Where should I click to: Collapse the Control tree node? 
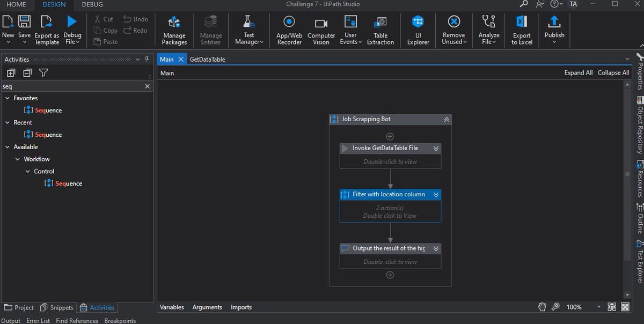coord(28,172)
